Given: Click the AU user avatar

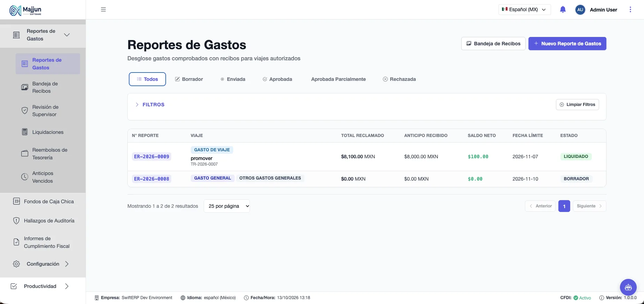Looking at the screenshot, I should [x=580, y=10].
